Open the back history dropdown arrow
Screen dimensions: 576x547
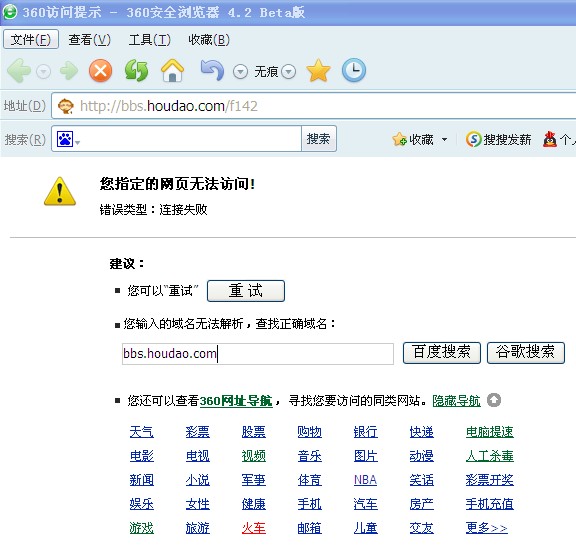[44, 71]
